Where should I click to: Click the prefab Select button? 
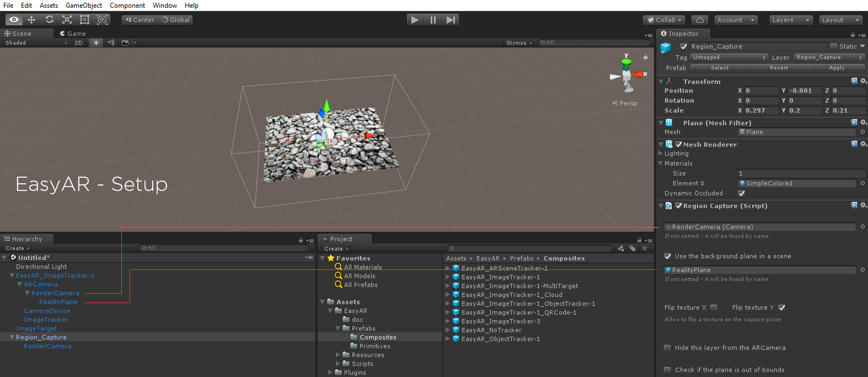pos(720,68)
